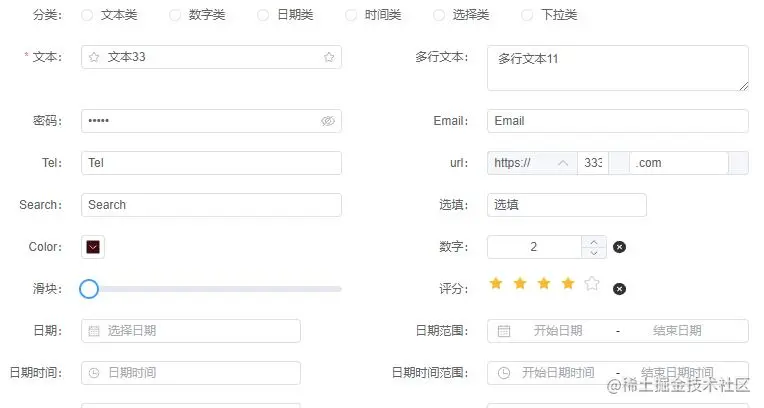
Task: Focus the Tel input field
Action: [211, 163]
